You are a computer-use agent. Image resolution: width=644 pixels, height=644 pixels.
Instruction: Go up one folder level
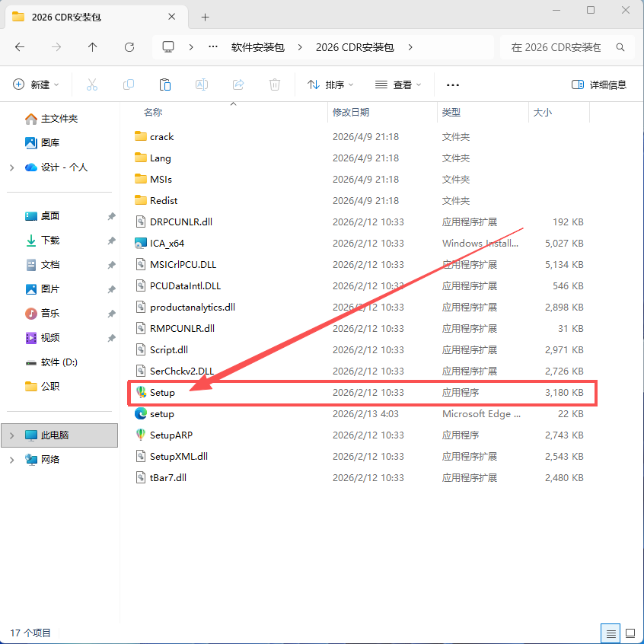coord(92,47)
